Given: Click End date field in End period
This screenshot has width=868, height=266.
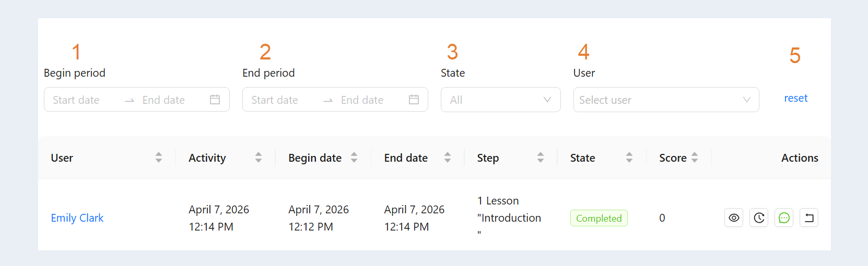Looking at the screenshot, I should coord(362,100).
